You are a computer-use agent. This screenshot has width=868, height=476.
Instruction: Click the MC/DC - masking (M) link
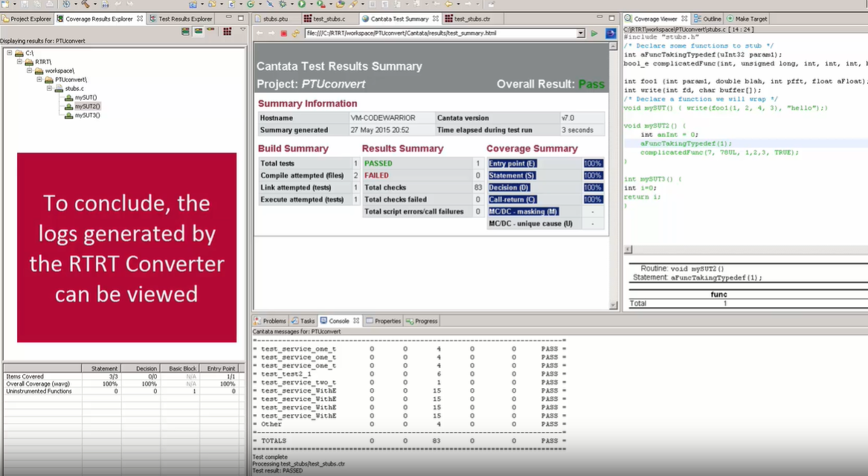[523, 211]
